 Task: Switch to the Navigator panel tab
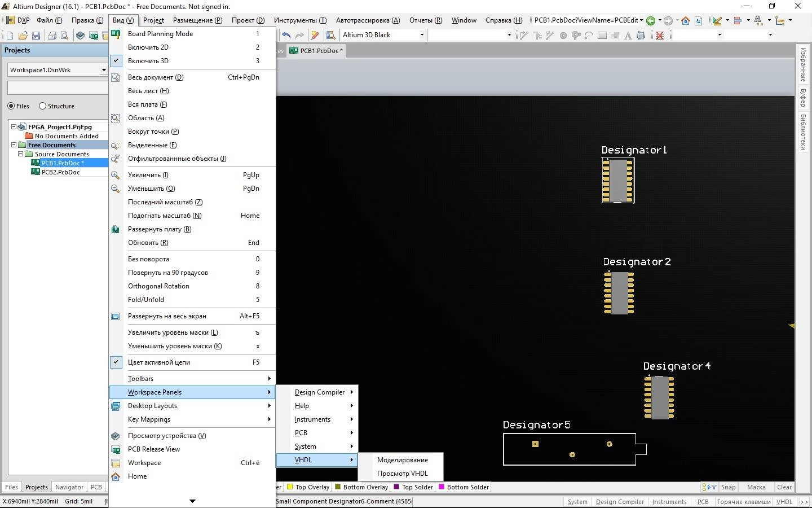[x=69, y=487]
